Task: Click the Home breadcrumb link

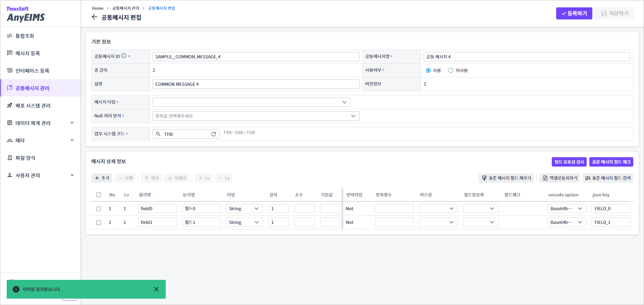Action: click(98, 8)
